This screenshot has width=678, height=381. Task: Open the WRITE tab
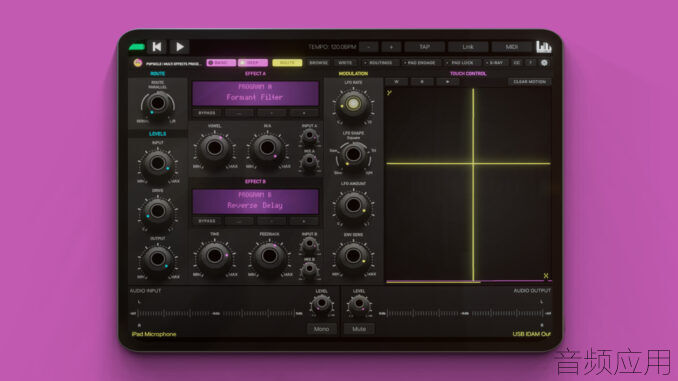345,63
